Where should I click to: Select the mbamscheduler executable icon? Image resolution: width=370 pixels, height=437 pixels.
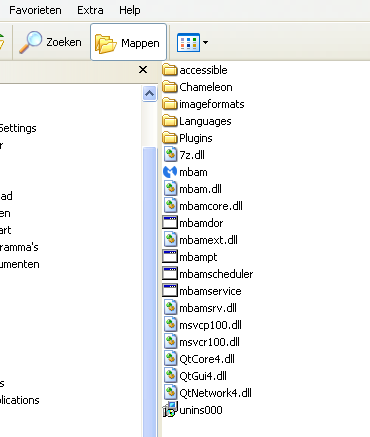pos(170,274)
